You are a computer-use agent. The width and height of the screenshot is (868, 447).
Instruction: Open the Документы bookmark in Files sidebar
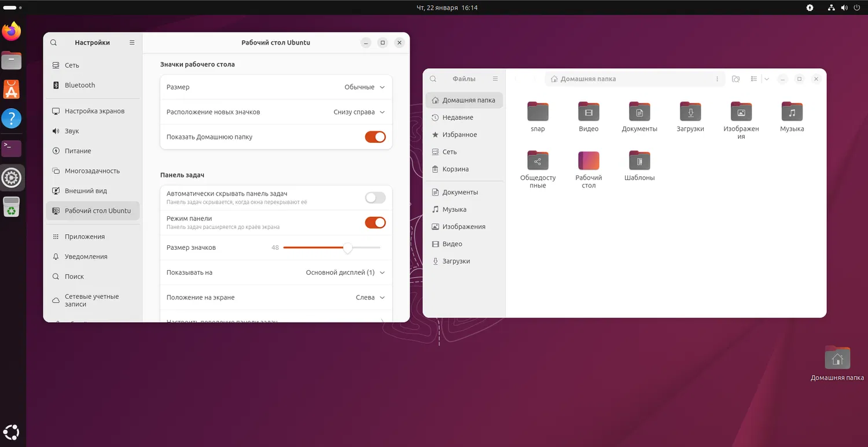click(464, 192)
